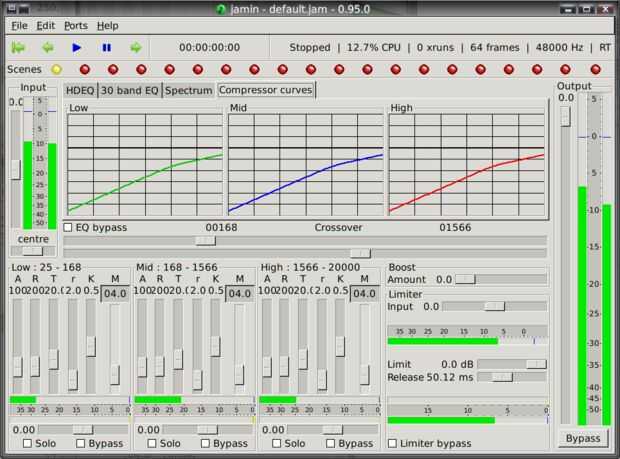The image size is (620, 459).
Task: Open the Ports menu
Action: tap(75, 25)
